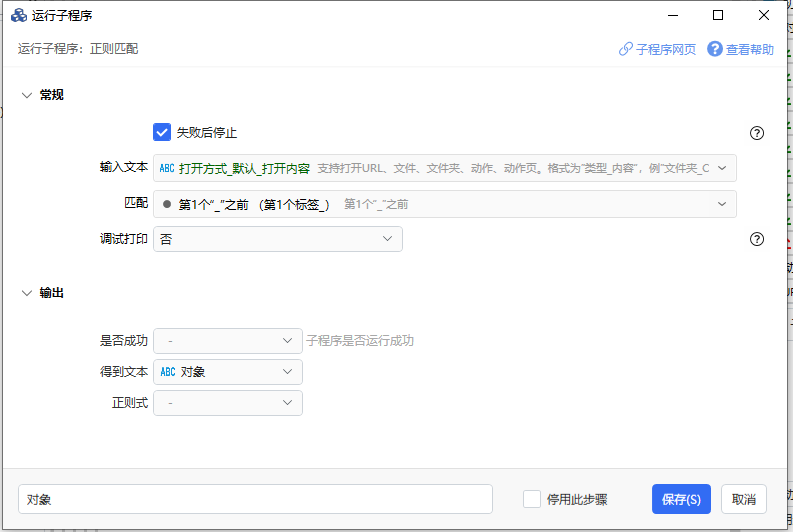Collapse the 常规 section

pyautogui.click(x=26, y=95)
